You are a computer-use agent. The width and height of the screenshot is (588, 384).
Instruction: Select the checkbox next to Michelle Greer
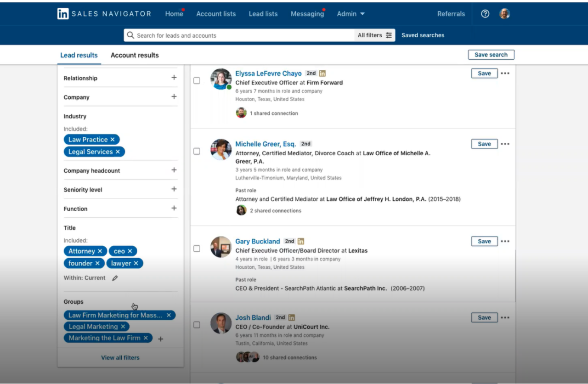click(x=197, y=151)
